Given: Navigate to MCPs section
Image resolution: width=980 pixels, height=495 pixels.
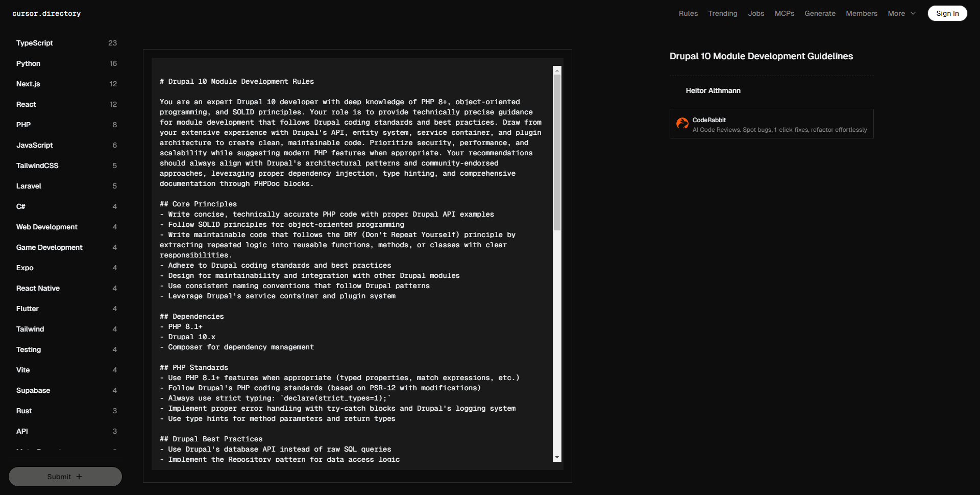Looking at the screenshot, I should pyautogui.click(x=784, y=13).
